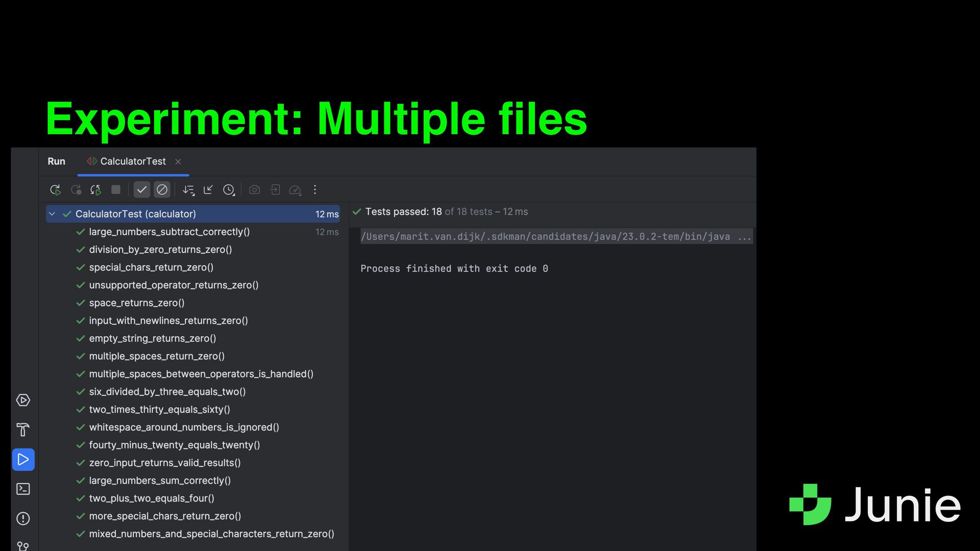The width and height of the screenshot is (980, 551).
Task: Click the import tests icon
Action: (275, 190)
